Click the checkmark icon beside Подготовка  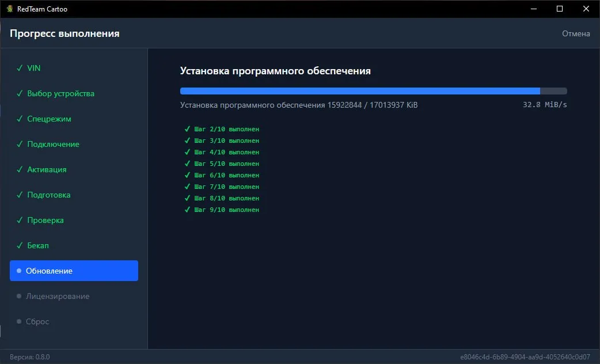click(x=20, y=195)
